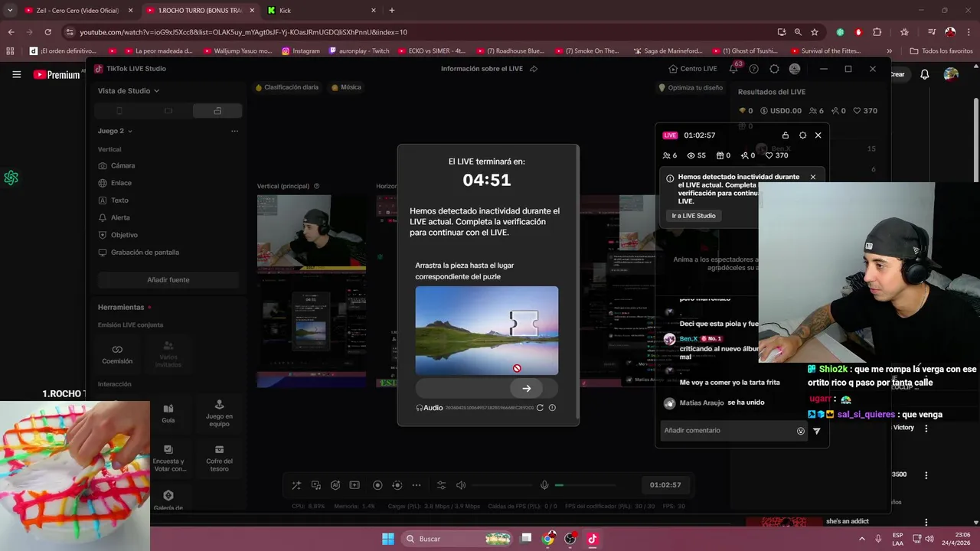Click the puzzle piece in the captcha image

(524, 324)
